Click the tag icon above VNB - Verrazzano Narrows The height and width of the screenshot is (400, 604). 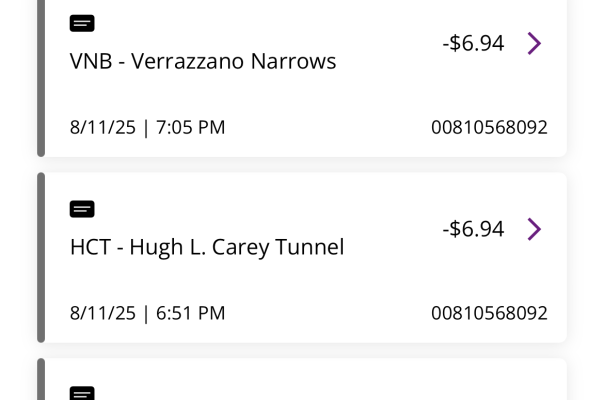coord(83,23)
